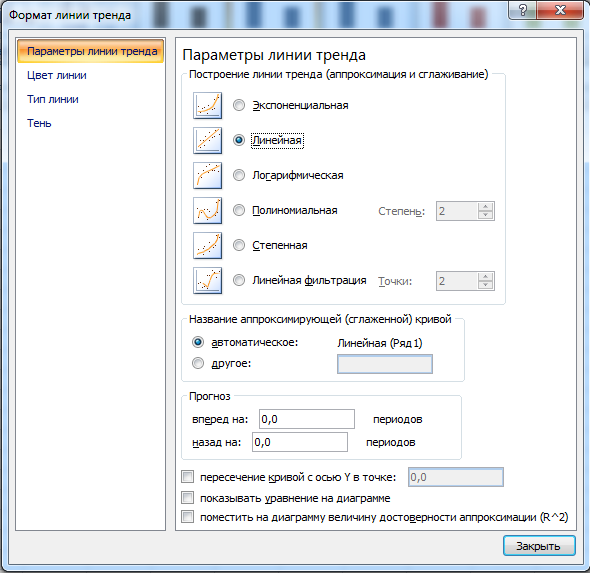
Task: Choose the Полиномиальная trendline option
Action: 239,210
